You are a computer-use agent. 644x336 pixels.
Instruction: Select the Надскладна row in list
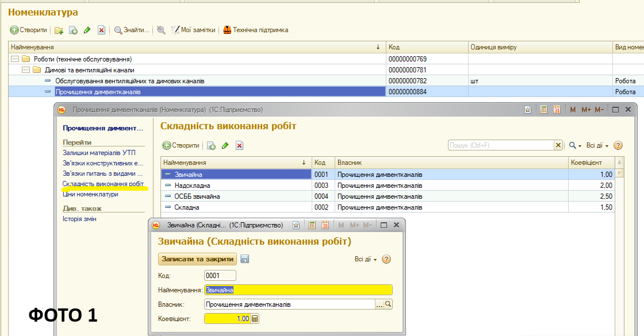pos(193,186)
